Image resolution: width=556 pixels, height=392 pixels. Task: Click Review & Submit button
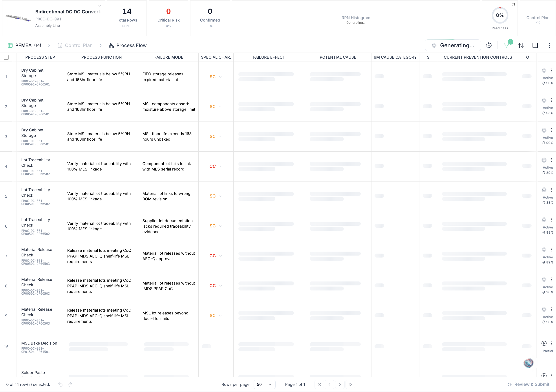point(529,385)
